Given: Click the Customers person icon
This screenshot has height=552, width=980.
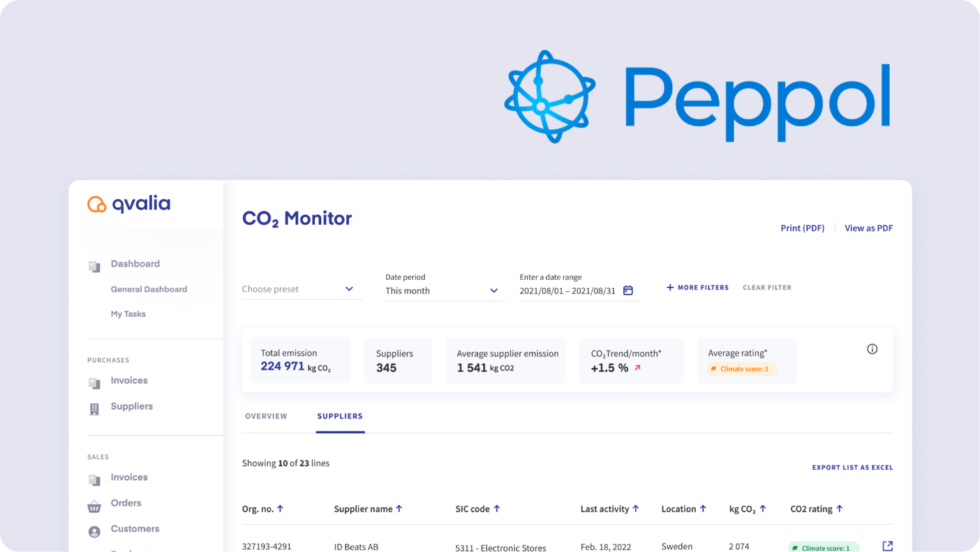Looking at the screenshot, I should tap(94, 532).
